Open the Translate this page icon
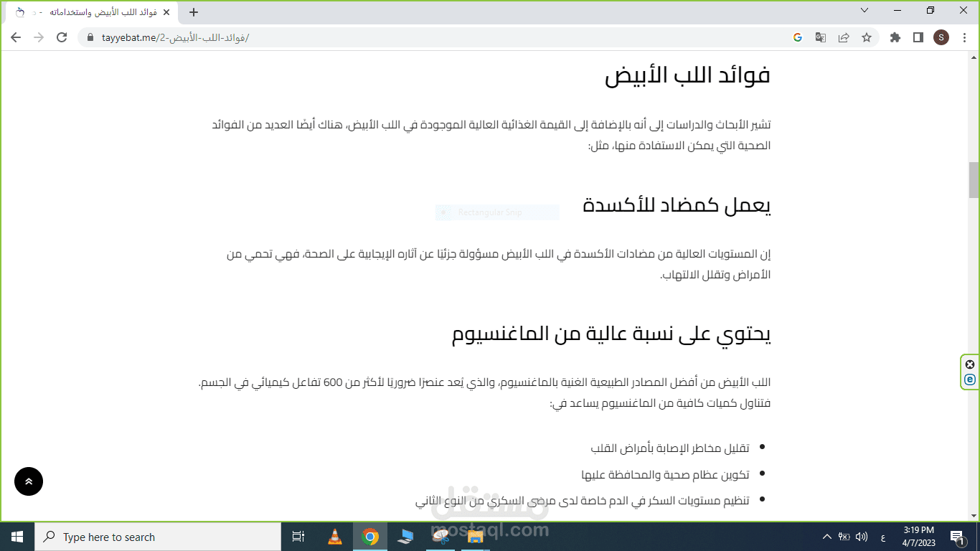 (x=820, y=37)
